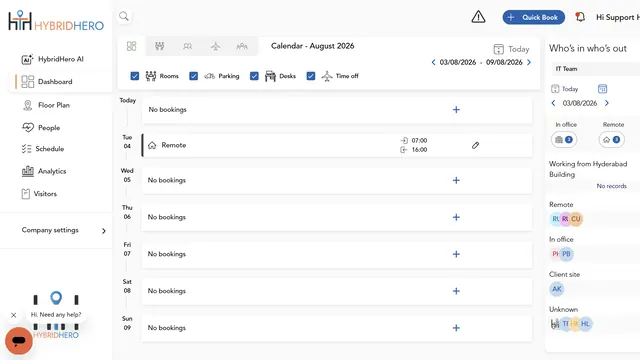Open the IT Team dropdown
The width and height of the screenshot is (640, 360).
tap(595, 69)
